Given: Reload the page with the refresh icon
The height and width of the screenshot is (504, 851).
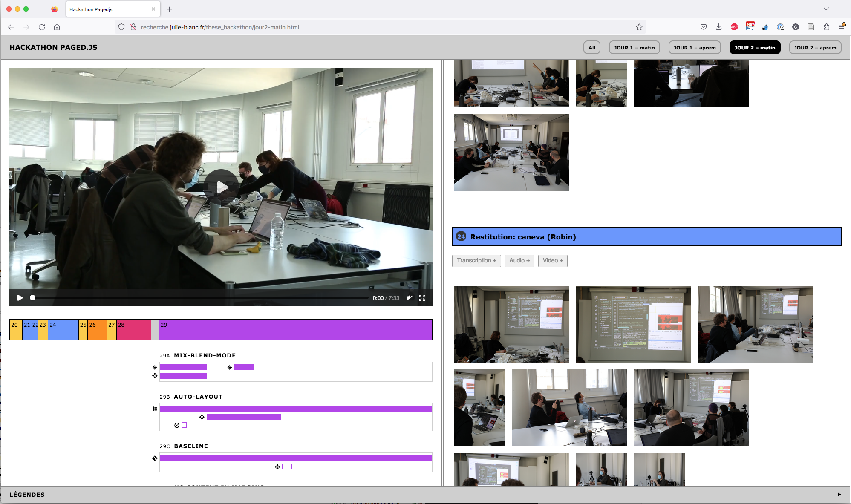Looking at the screenshot, I should click(x=42, y=27).
